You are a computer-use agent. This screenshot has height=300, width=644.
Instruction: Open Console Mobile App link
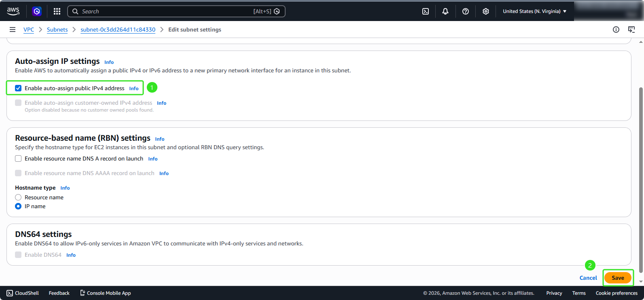pos(105,293)
